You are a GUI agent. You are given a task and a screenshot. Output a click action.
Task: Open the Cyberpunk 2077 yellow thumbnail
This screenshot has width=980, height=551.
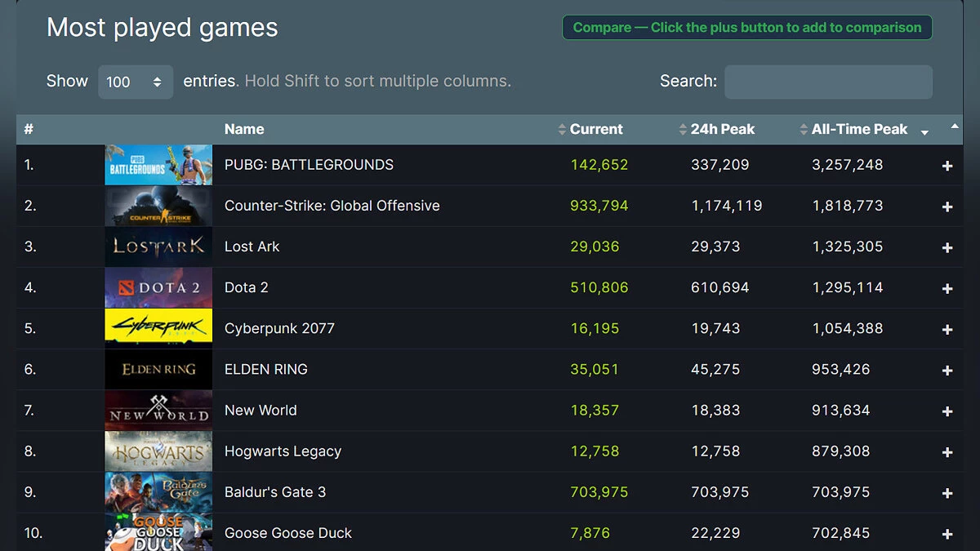coord(158,328)
